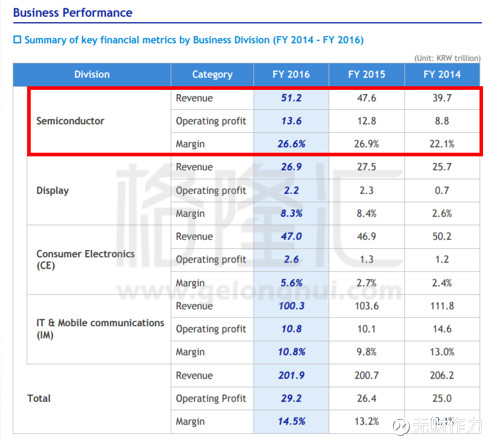Select Total operating profit '26.4'
The width and height of the screenshot is (491, 439).
[367, 398]
